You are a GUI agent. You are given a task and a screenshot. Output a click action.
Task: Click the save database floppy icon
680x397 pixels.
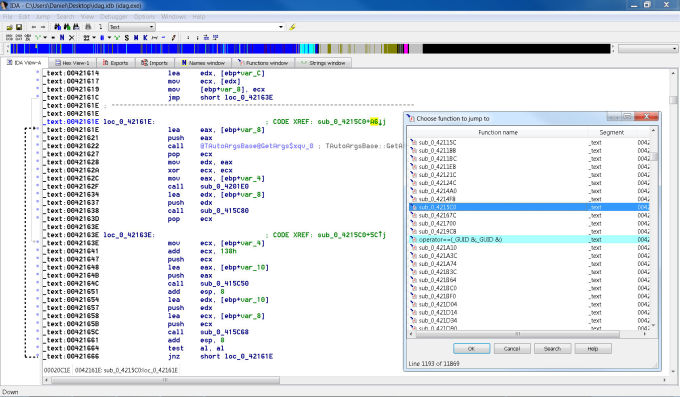pyautogui.click(x=19, y=27)
